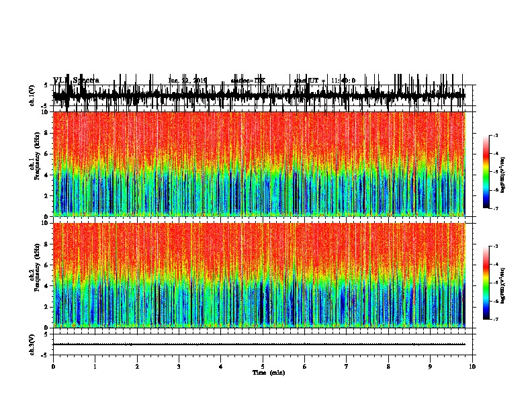Click time axis tick label "10"

tap(472, 367)
